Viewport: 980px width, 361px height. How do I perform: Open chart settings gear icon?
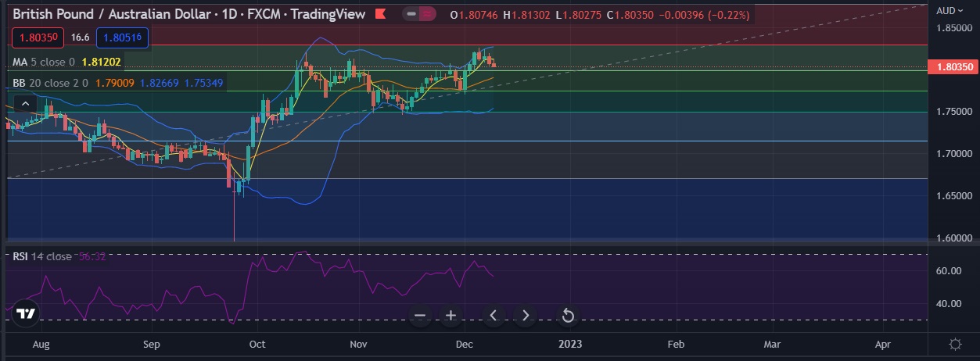[955, 344]
